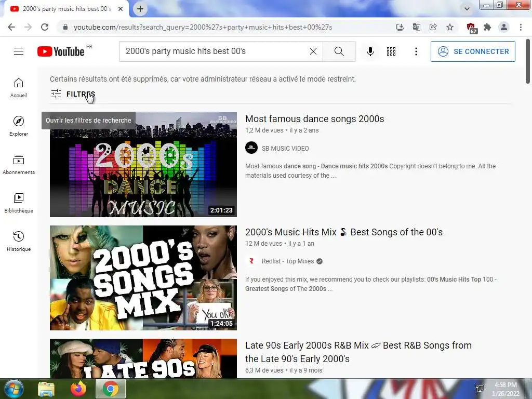The image size is (532, 399).
Task: Open SB MUSIC VIDEO channel name
Action: click(x=285, y=148)
